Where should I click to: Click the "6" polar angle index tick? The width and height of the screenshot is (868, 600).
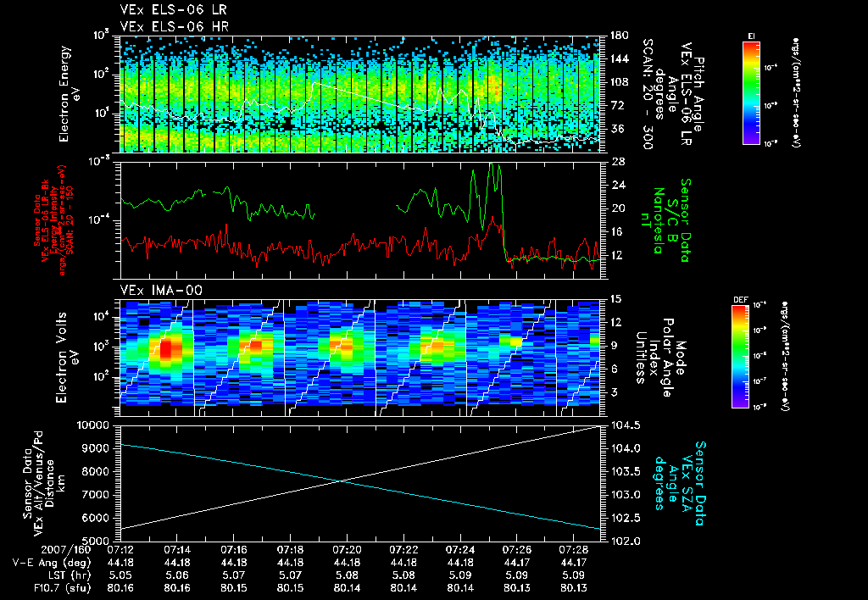click(x=614, y=369)
